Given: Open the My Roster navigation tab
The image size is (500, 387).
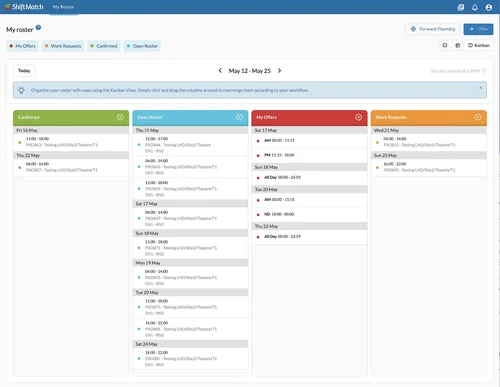Looking at the screenshot, I should 63,7.
